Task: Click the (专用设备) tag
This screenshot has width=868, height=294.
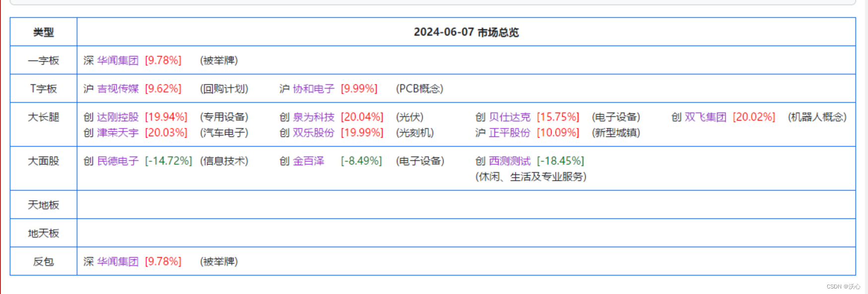Action: pos(224,117)
